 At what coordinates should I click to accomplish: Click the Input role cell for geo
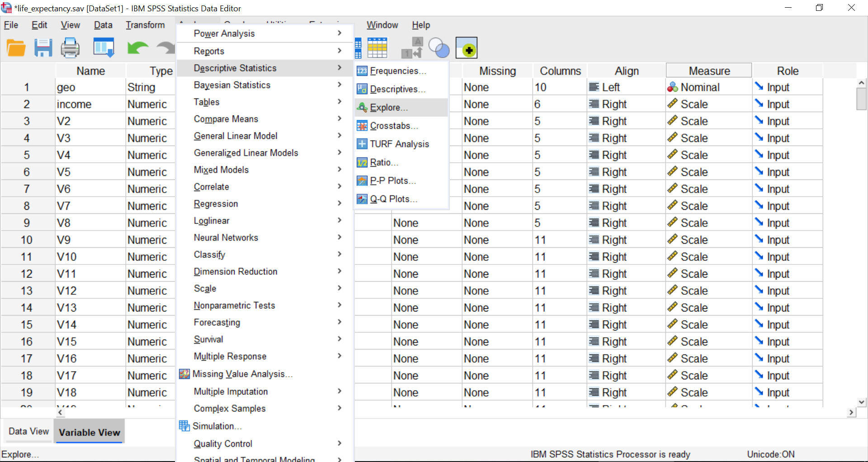pyautogui.click(x=787, y=87)
